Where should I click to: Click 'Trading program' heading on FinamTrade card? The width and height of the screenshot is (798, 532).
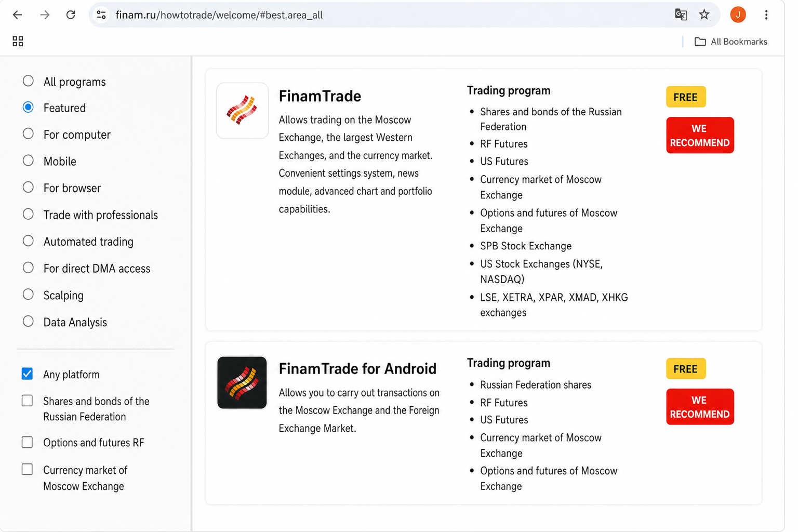pyautogui.click(x=509, y=90)
